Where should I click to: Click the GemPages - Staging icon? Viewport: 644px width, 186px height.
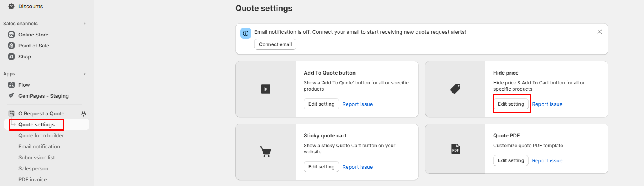[11, 96]
